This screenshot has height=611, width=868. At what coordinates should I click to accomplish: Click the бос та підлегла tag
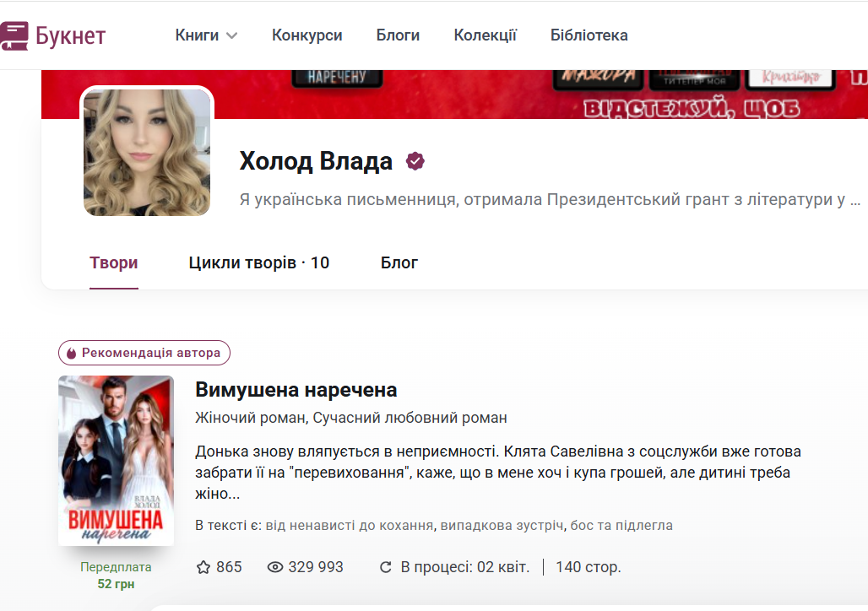click(x=621, y=526)
